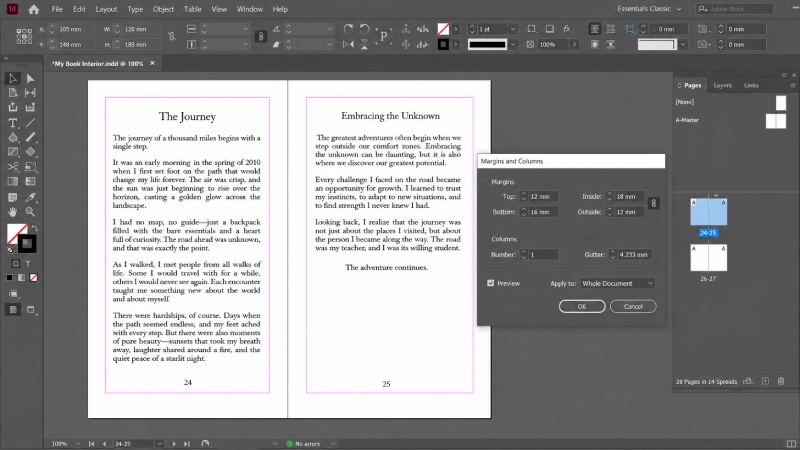Swap fill and stroke arrow icon
Viewport: 800px width, 450px height.
click(34, 228)
